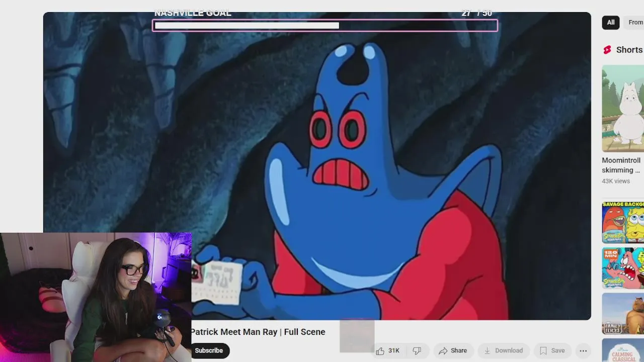Click the streamer webcam overlay

(96, 297)
